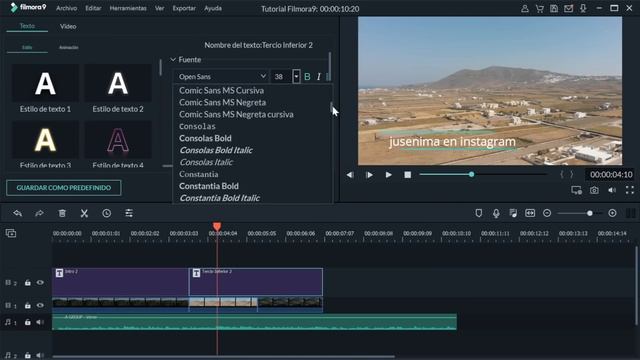
Task: Toggle italic text formatting
Action: tap(319, 76)
